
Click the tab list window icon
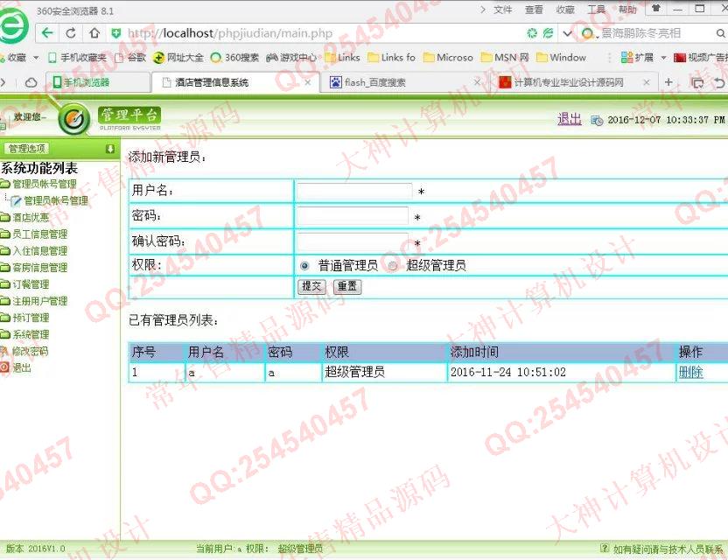pos(697,83)
